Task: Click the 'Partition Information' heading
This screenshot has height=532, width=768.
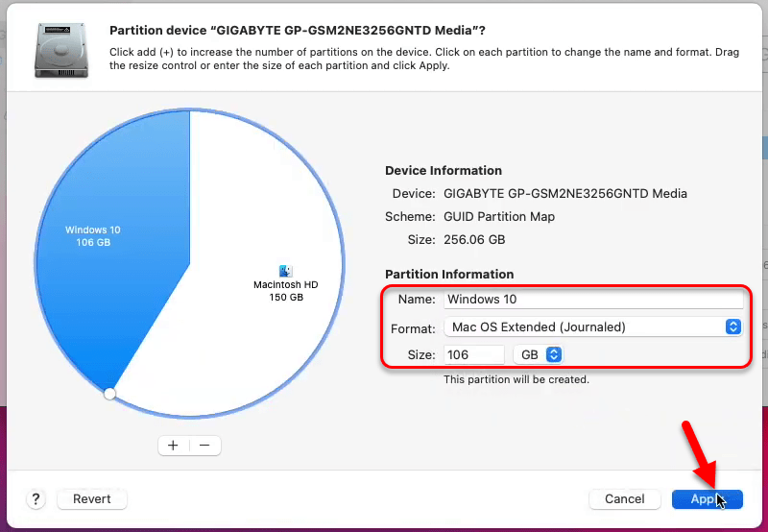Action: pyautogui.click(x=449, y=274)
